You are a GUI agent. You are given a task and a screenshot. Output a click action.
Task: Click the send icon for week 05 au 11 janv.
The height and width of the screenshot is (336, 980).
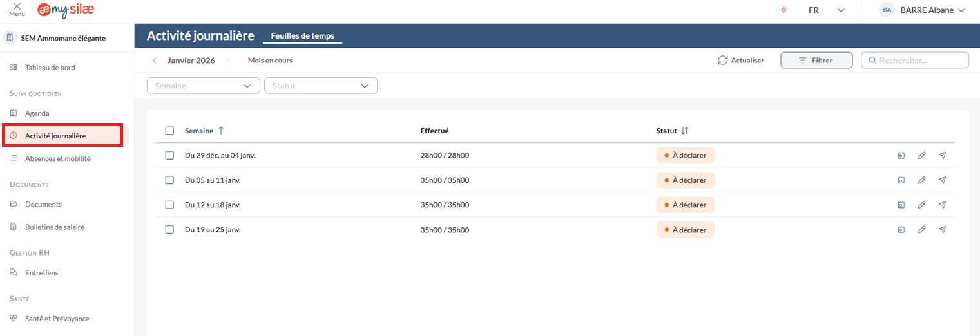(942, 180)
